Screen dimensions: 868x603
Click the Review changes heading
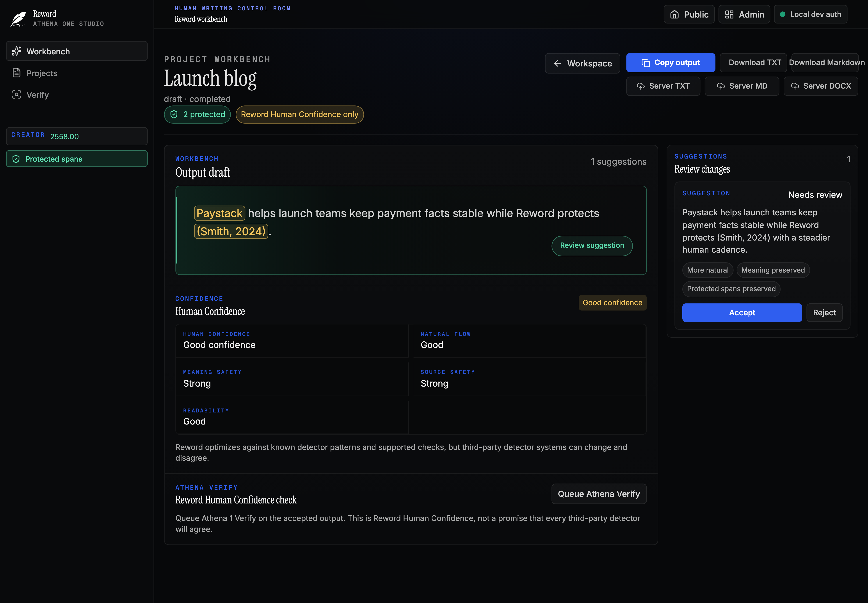pos(702,169)
